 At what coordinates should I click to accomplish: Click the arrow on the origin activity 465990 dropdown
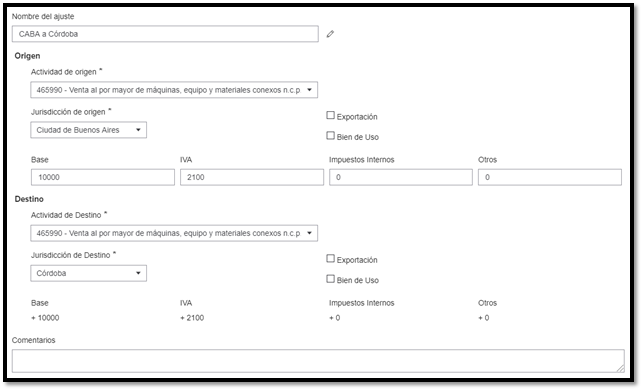309,90
